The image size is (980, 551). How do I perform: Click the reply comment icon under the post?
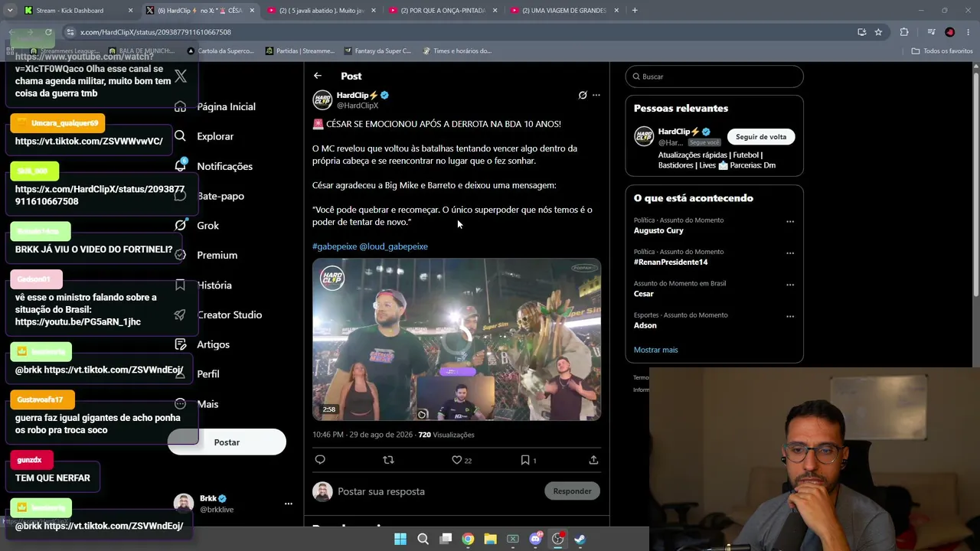[320, 460]
